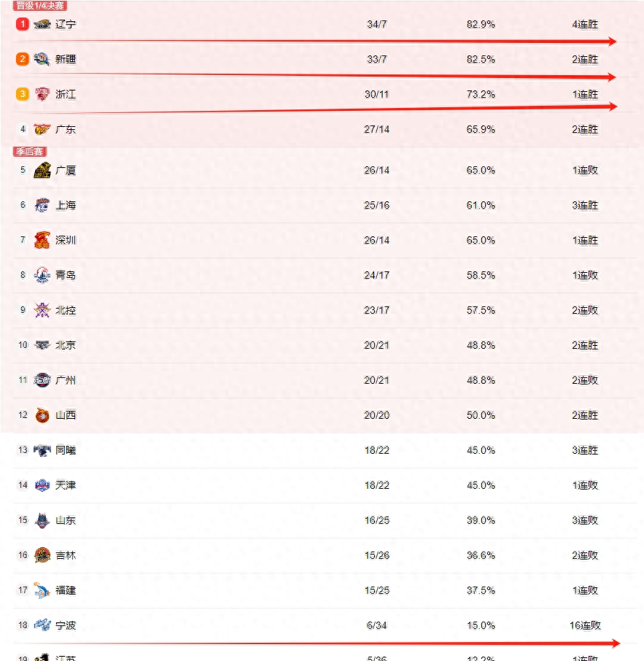The height and width of the screenshot is (661, 644).
Task: Click the 北控 team logo
Action: coord(42,310)
